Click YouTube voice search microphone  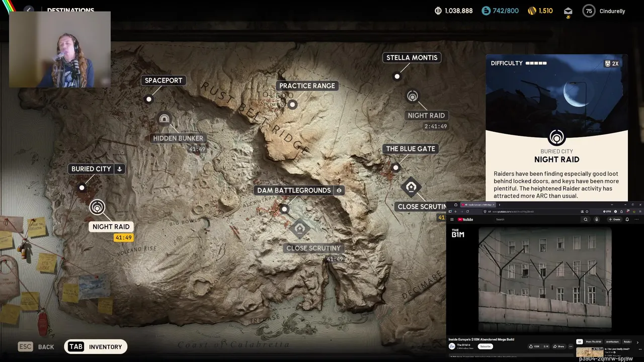click(597, 220)
